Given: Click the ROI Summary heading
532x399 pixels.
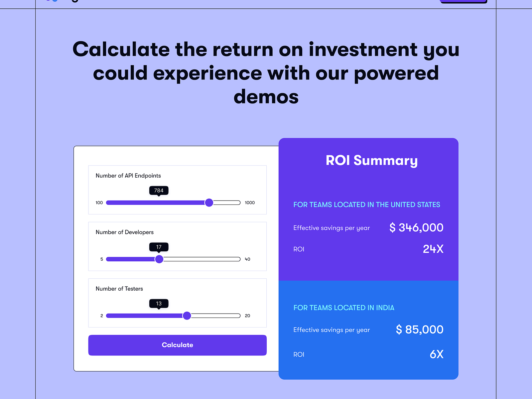Looking at the screenshot, I should (371, 160).
